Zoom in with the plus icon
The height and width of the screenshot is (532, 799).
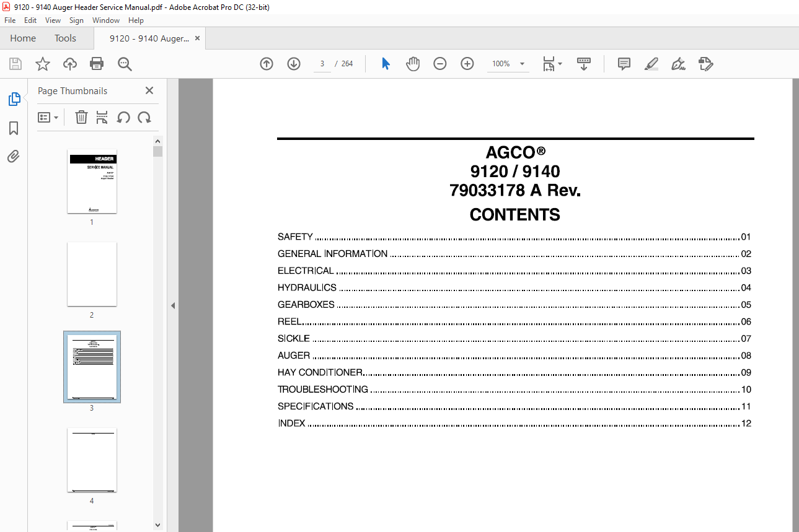click(467, 64)
